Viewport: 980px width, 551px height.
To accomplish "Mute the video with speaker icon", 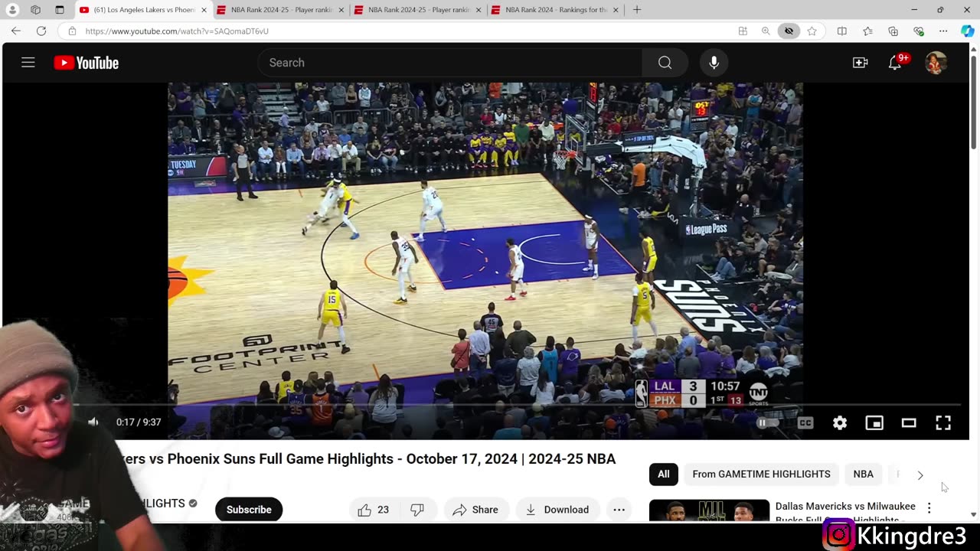I will 93,422.
